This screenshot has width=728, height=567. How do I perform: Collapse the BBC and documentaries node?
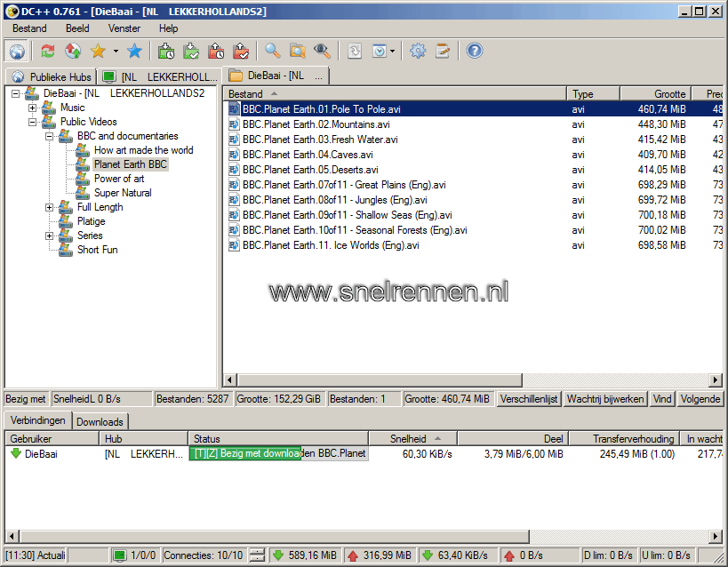(49, 137)
